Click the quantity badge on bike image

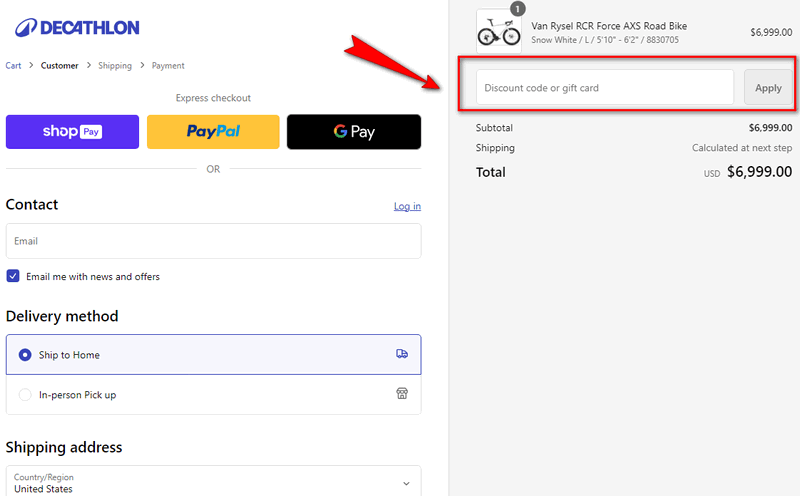point(517,9)
